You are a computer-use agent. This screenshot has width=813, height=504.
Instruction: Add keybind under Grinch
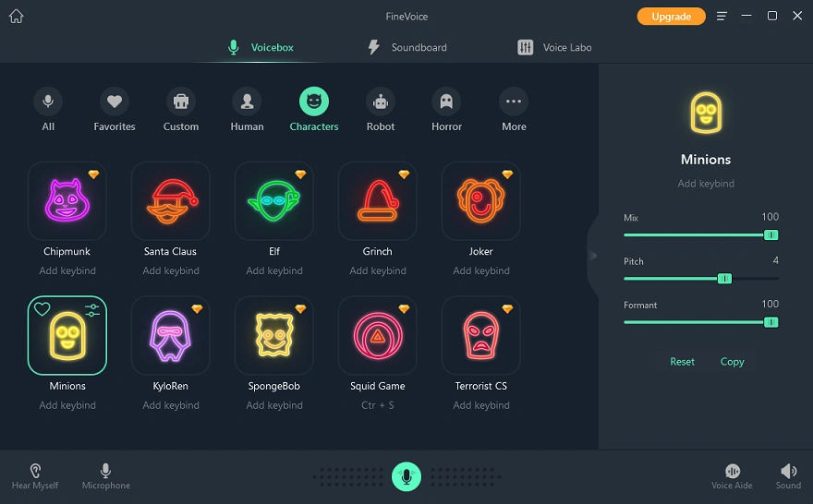[378, 270]
